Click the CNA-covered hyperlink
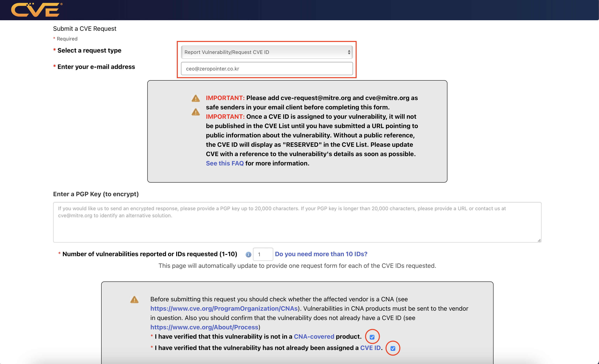The width and height of the screenshot is (599, 364). point(314,337)
